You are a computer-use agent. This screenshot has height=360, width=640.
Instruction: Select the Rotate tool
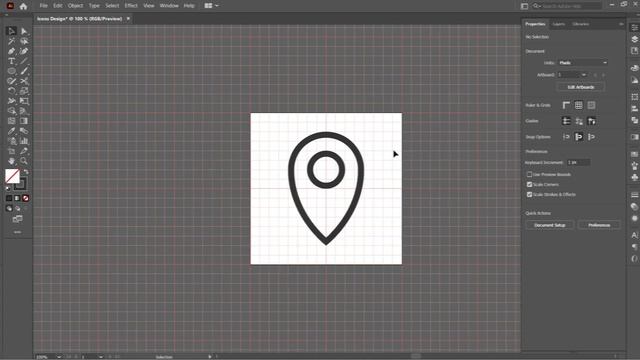[11, 91]
